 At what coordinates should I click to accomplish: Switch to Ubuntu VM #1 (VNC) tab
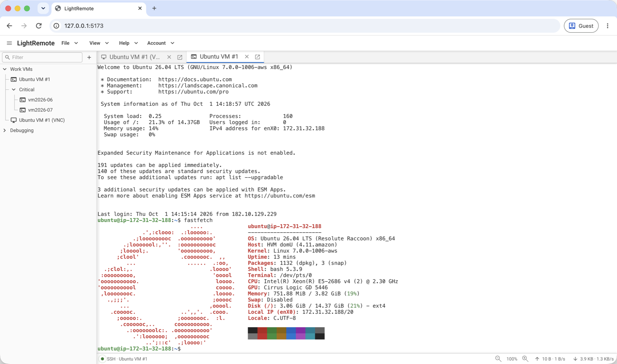(135, 57)
